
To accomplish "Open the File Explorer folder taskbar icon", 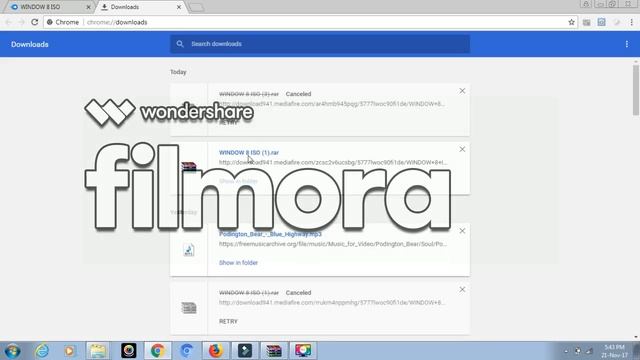I will point(98,351).
